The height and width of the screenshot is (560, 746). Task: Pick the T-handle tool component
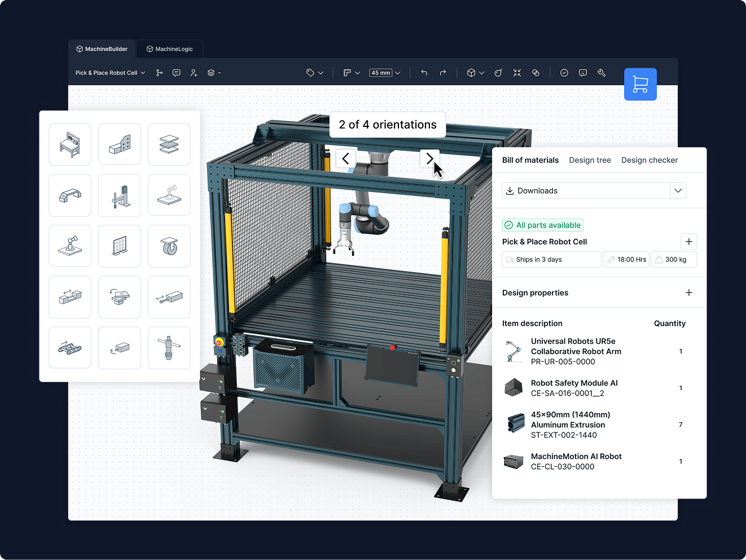pyautogui.click(x=169, y=348)
